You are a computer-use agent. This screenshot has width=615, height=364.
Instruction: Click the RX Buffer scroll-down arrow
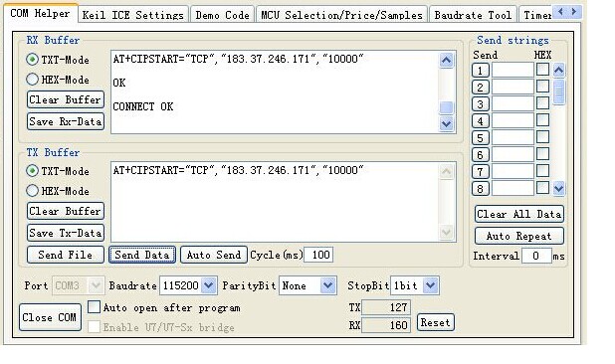[447, 124]
